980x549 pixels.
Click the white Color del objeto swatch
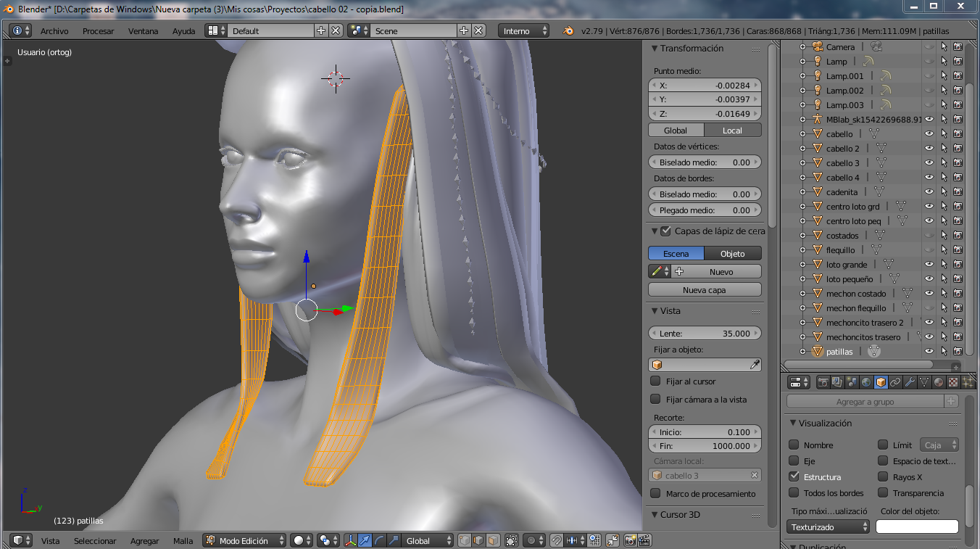click(917, 527)
